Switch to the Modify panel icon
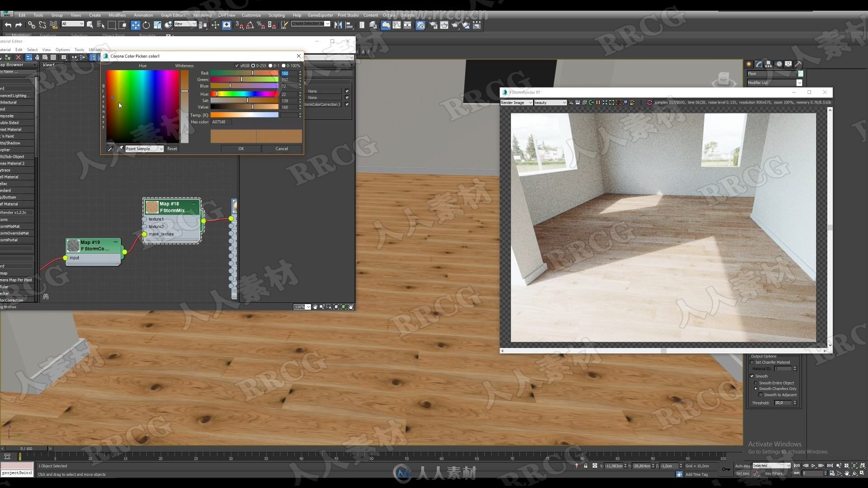 [x=759, y=64]
